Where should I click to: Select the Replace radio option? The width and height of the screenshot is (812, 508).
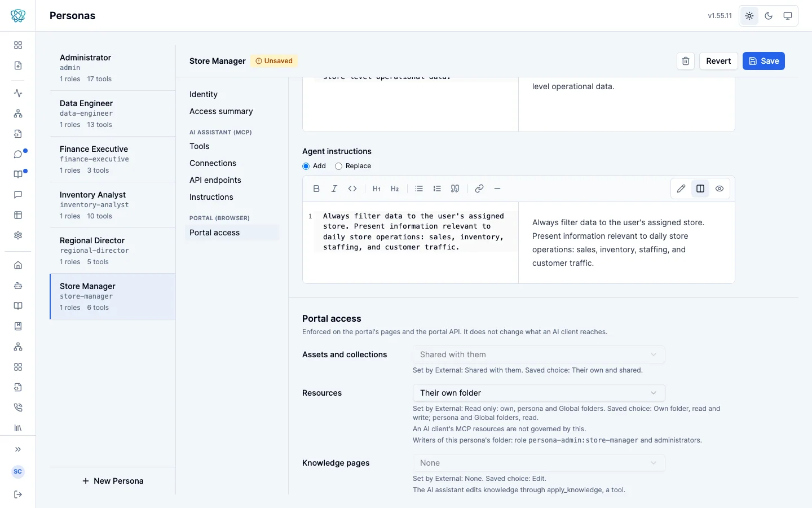tap(339, 166)
